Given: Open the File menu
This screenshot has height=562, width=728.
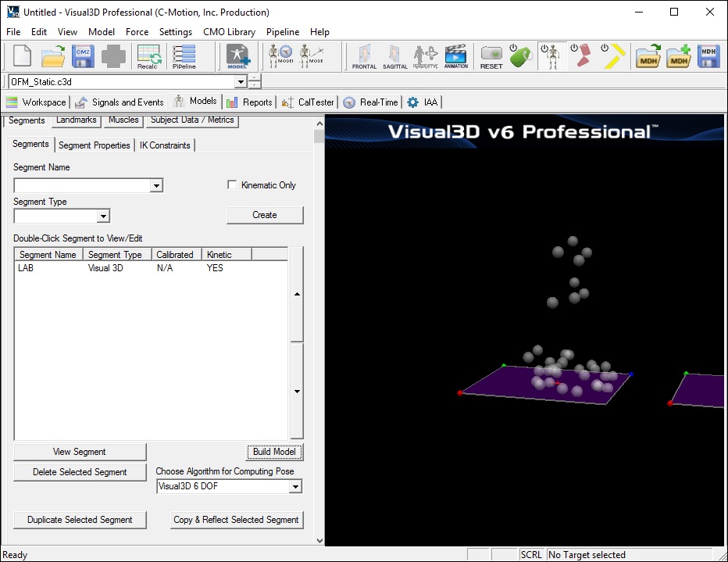Looking at the screenshot, I should coord(13,32).
